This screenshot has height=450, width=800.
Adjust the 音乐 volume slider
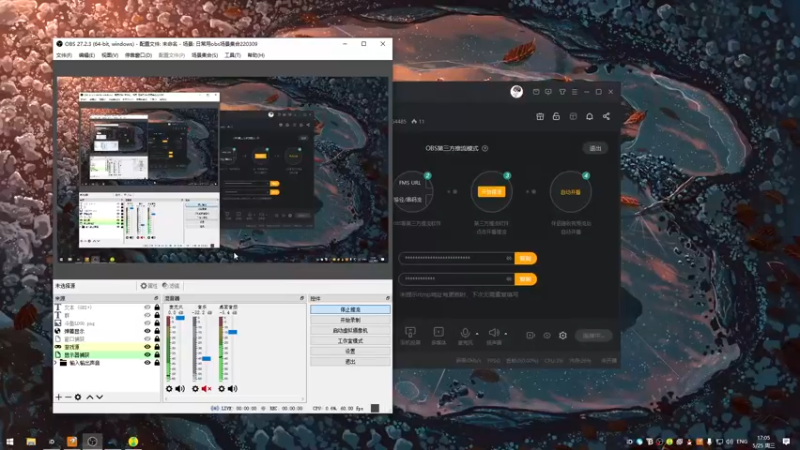click(206, 359)
